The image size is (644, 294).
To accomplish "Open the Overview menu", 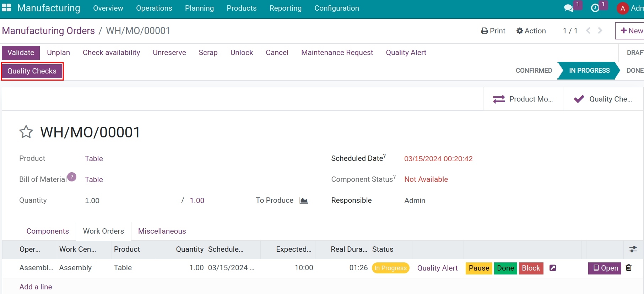I will click(x=108, y=8).
